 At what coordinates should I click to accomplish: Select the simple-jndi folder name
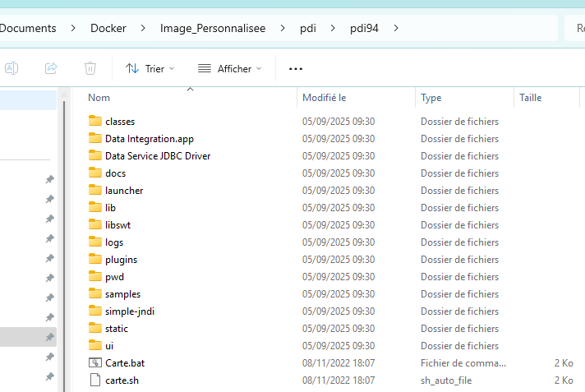coord(130,311)
